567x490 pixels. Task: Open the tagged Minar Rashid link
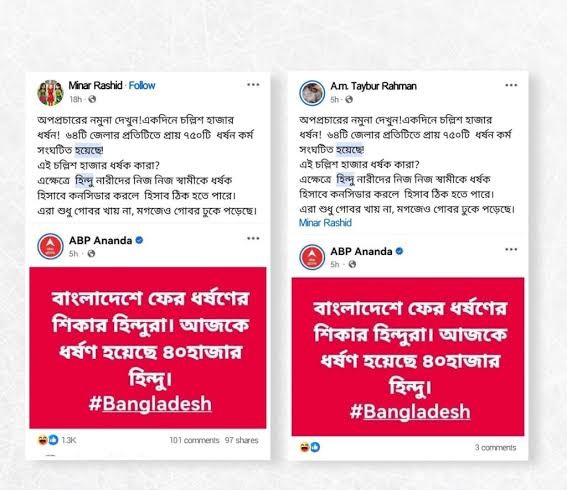pyautogui.click(x=325, y=223)
